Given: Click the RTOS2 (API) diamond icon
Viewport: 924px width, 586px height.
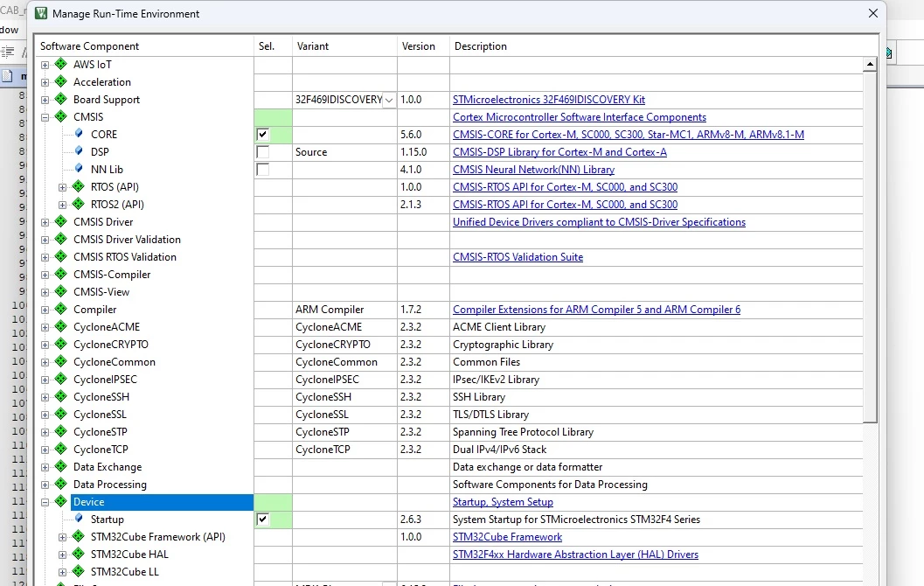Looking at the screenshot, I should (x=79, y=204).
